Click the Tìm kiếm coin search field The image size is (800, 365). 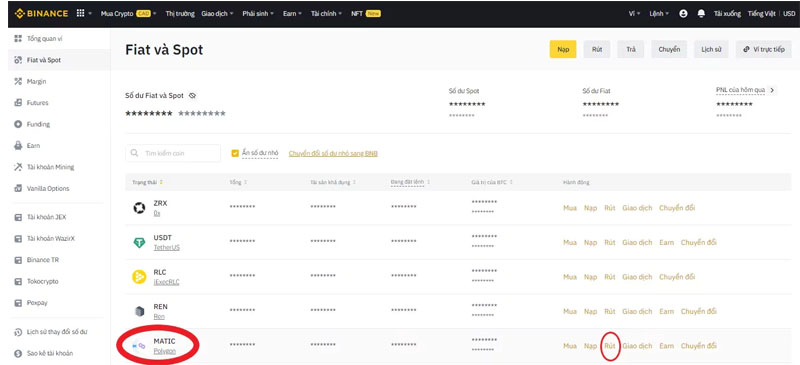tap(173, 153)
